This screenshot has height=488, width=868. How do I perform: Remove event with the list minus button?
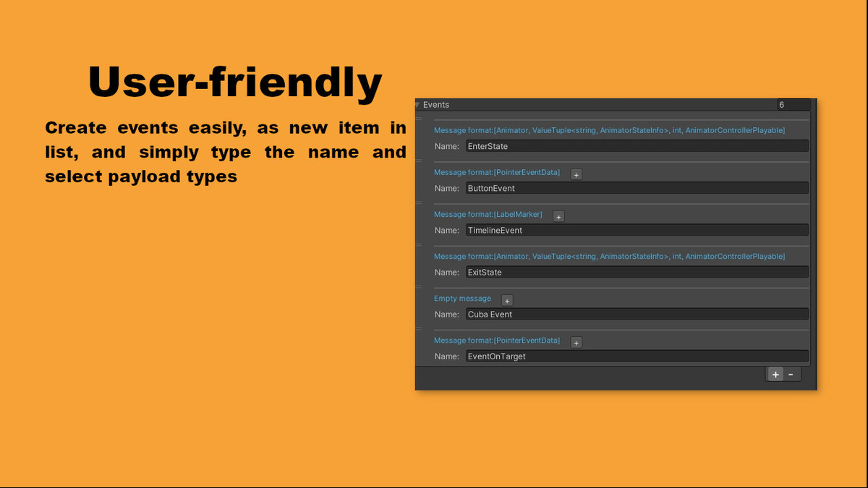pyautogui.click(x=791, y=374)
